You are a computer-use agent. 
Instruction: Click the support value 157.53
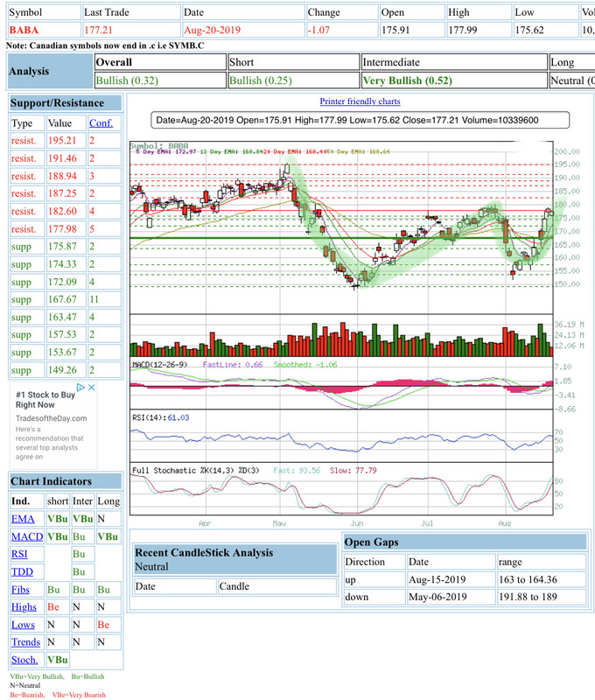(x=66, y=335)
